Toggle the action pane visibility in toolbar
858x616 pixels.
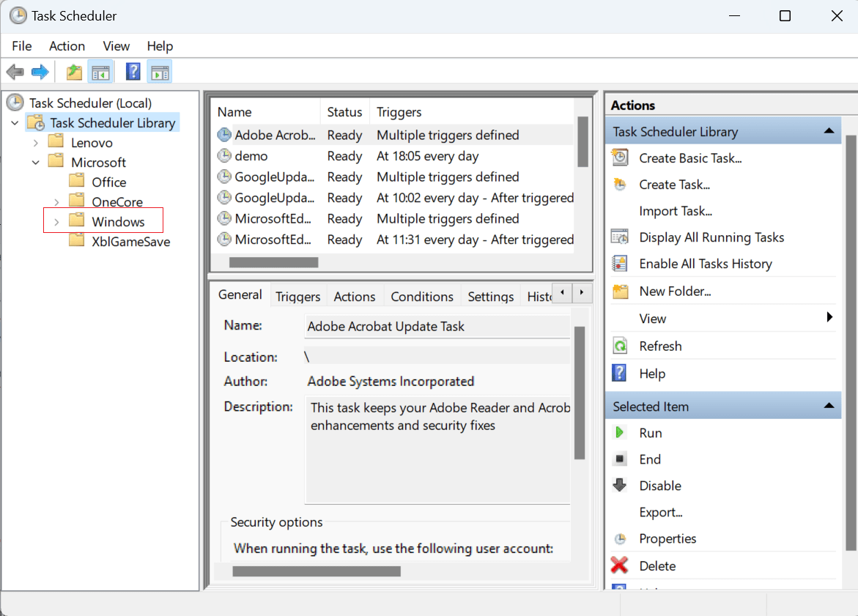(x=159, y=71)
